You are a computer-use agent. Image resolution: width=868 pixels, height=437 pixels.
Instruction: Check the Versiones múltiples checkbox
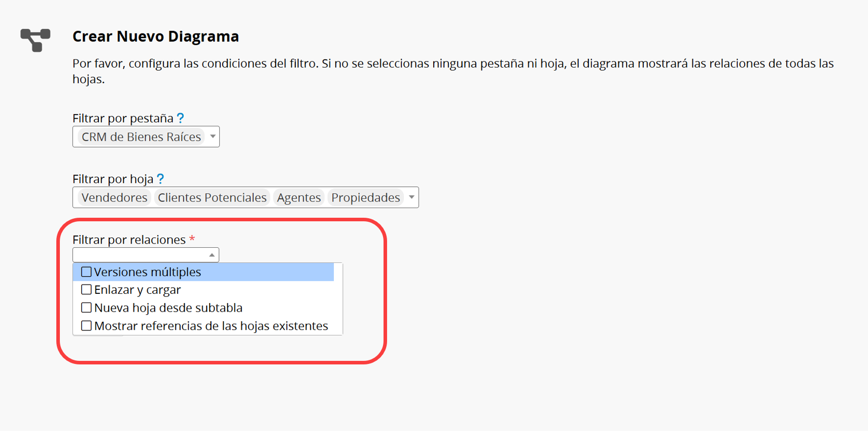coord(87,272)
